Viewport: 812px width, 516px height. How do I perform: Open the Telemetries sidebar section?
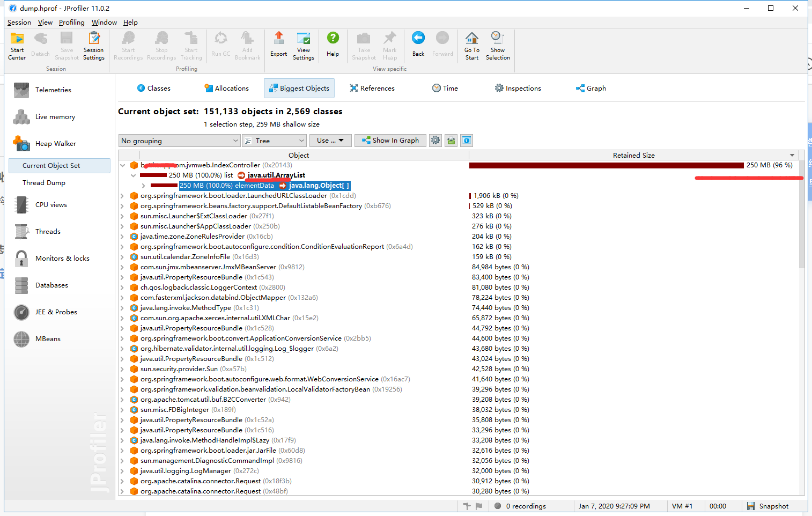pyautogui.click(x=53, y=90)
